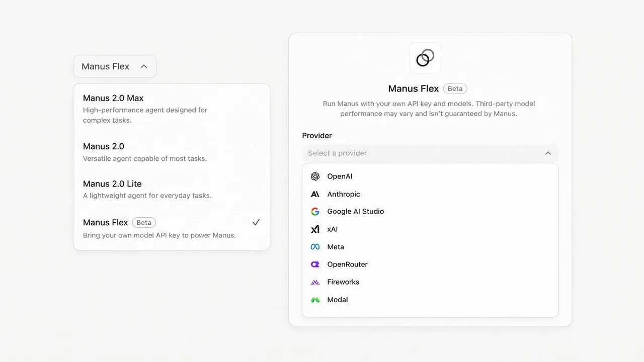Click 'Versatile agent capable of most tasks.' text

point(145,158)
